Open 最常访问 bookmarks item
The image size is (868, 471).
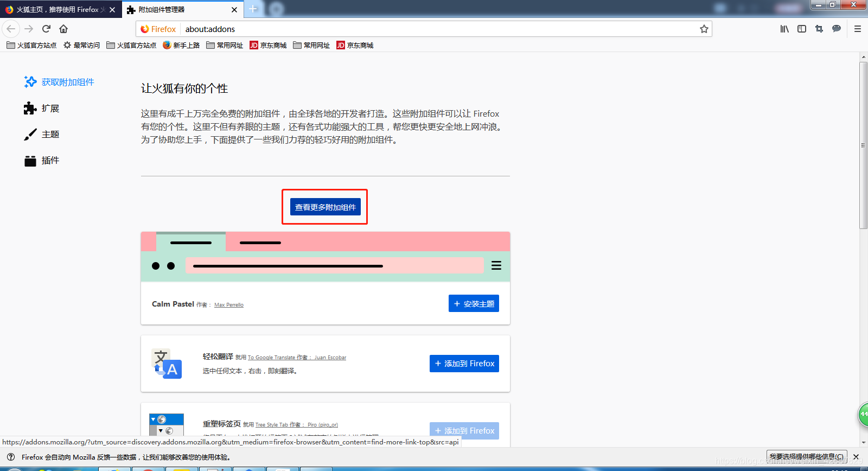tap(81, 45)
